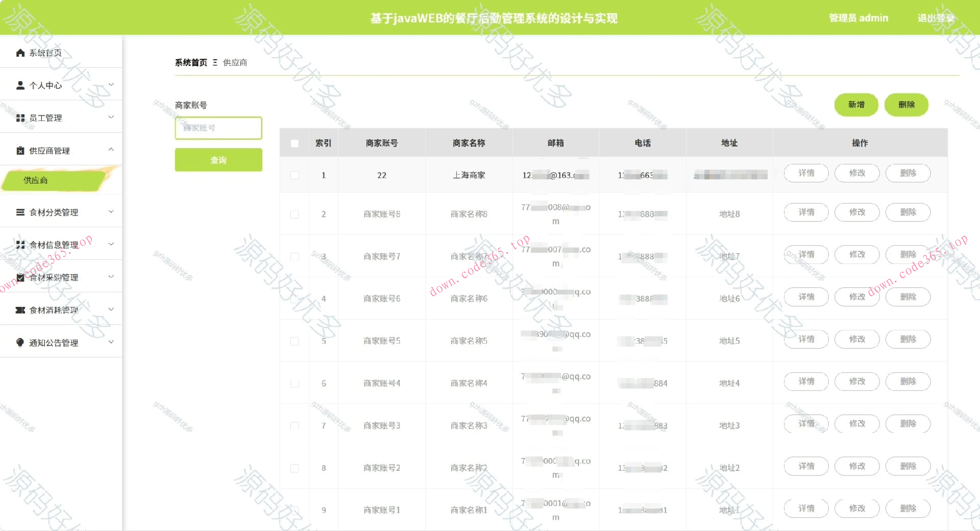980x531 pixels.
Task: Open 通知公告管理 in the sidebar
Action: (61, 343)
